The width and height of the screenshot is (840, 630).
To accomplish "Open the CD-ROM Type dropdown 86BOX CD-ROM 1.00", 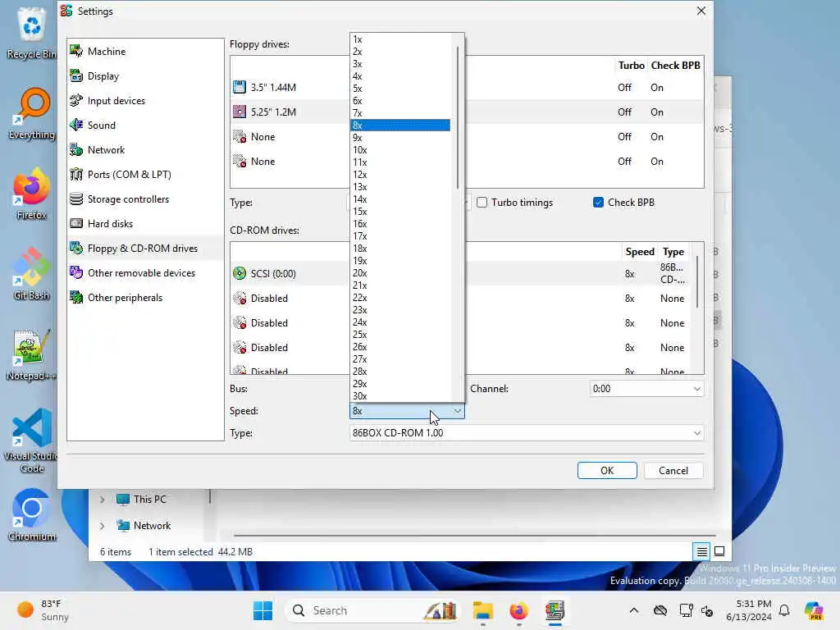I will [x=526, y=433].
